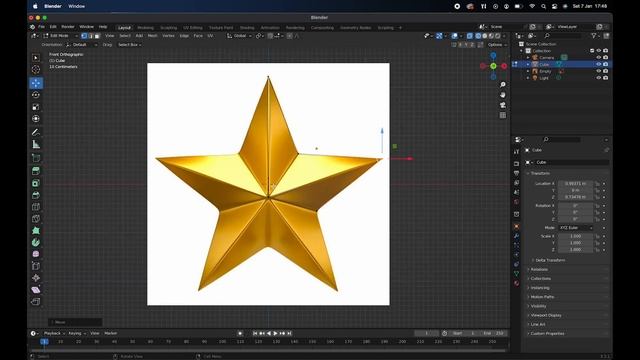Viewport: 640px width, 360px height.
Task: Toggle visibility eye for Light
Action: [x=599, y=78]
